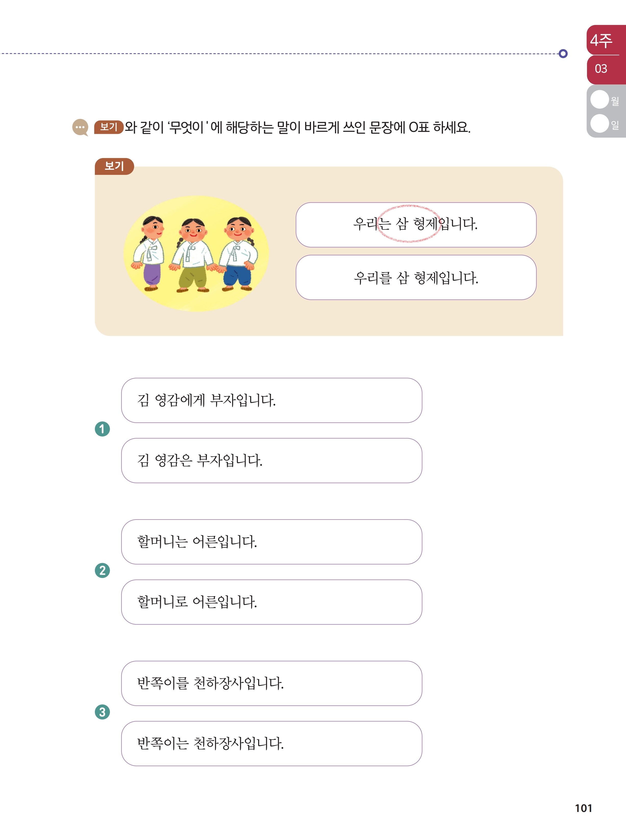Screen dimensions: 626x840
Task: Select the sentence 반쪽이는 천하장사입니다.
Action: (272, 743)
